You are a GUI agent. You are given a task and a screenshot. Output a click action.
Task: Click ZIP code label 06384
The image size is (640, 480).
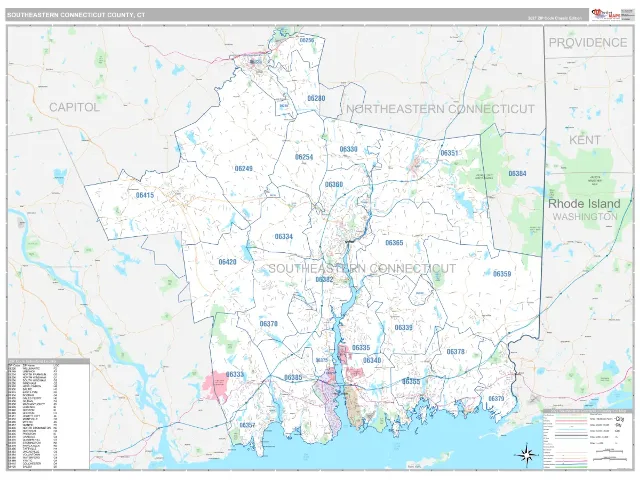[517, 173]
